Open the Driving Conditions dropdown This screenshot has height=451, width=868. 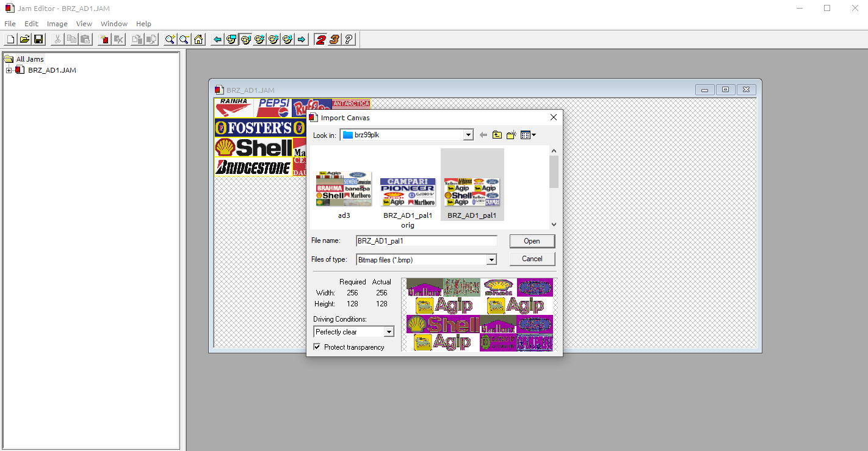(389, 332)
